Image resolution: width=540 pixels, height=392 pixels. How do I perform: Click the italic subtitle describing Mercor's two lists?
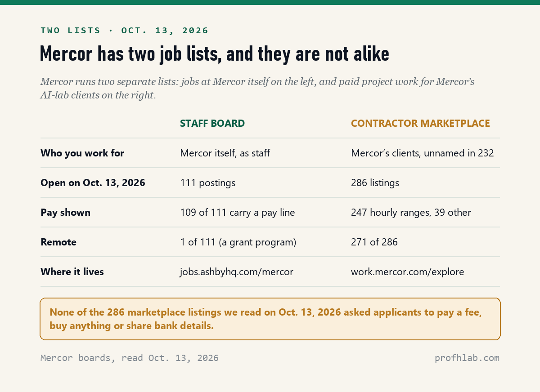257,89
